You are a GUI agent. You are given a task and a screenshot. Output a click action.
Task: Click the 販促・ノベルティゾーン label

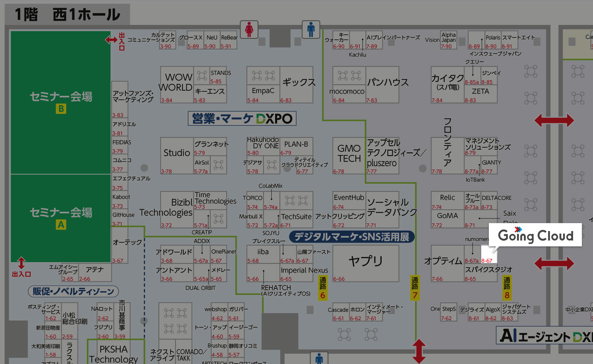73,291
